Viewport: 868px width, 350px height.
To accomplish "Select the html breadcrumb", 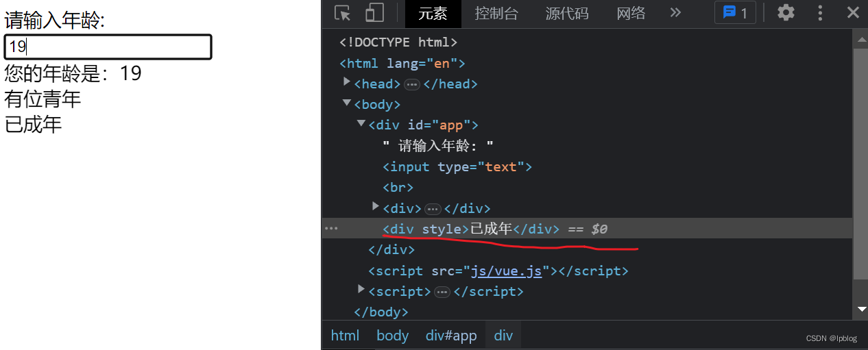I will pos(345,336).
